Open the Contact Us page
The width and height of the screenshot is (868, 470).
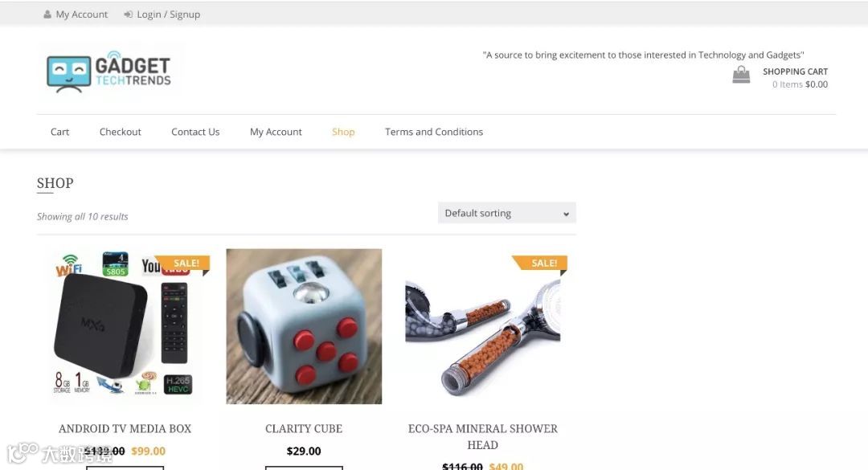(195, 132)
